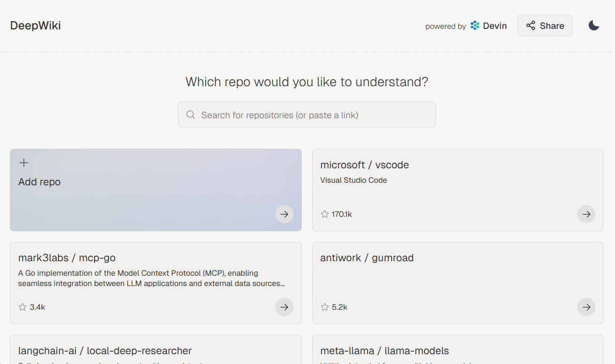This screenshot has width=615, height=364.
Task: Select the 'powered by' text
Action: [x=445, y=26]
